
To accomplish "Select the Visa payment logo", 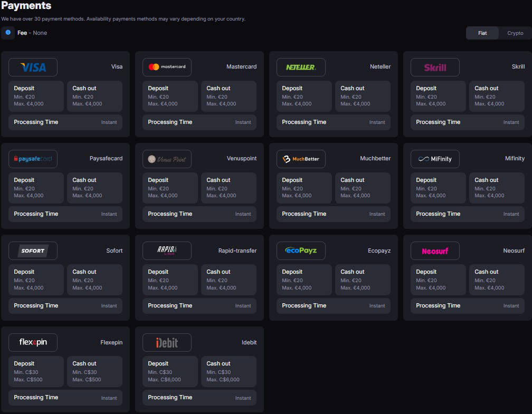I will click(33, 67).
